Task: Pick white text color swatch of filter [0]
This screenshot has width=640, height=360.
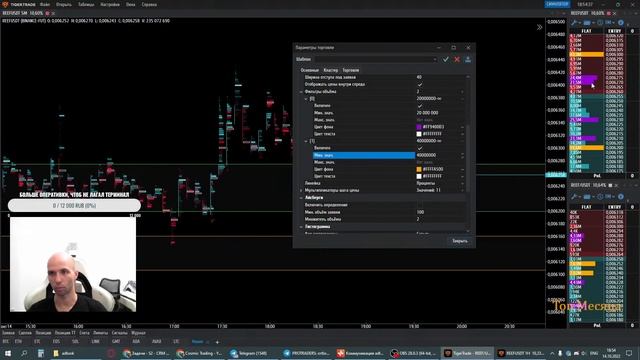Action: click(x=419, y=134)
